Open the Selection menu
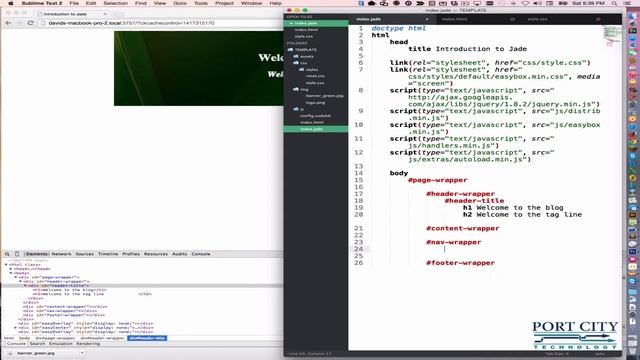 coord(116,3)
